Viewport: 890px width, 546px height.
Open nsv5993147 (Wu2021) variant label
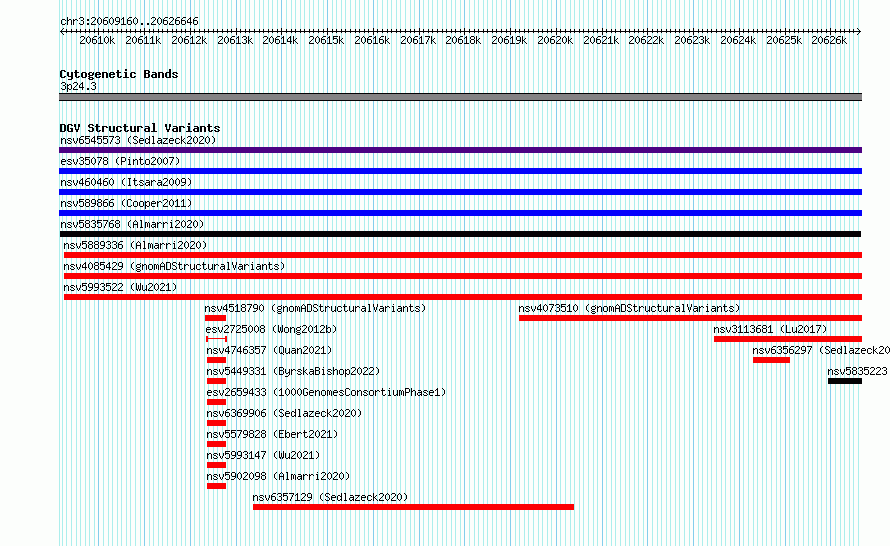click(263, 455)
